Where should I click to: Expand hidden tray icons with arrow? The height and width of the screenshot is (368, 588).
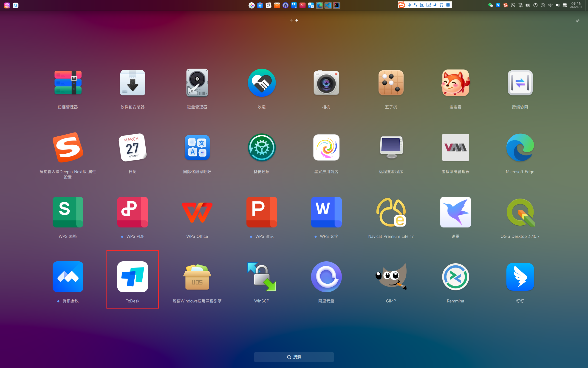click(543, 5)
